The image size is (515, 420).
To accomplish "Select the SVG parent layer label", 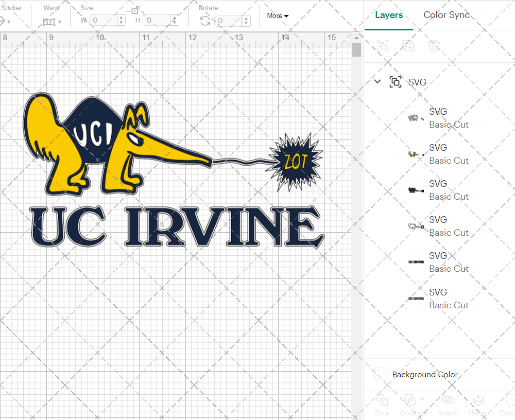I will pyautogui.click(x=417, y=81).
